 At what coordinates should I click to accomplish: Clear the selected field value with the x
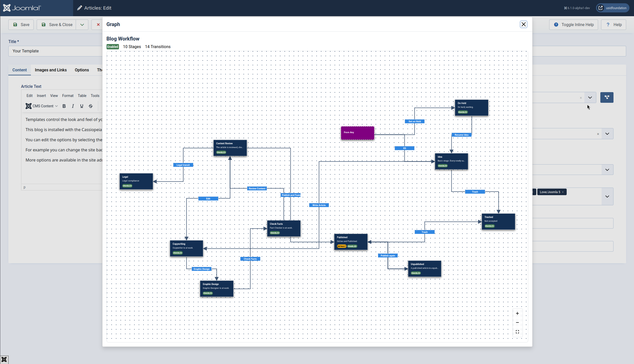pos(581,98)
